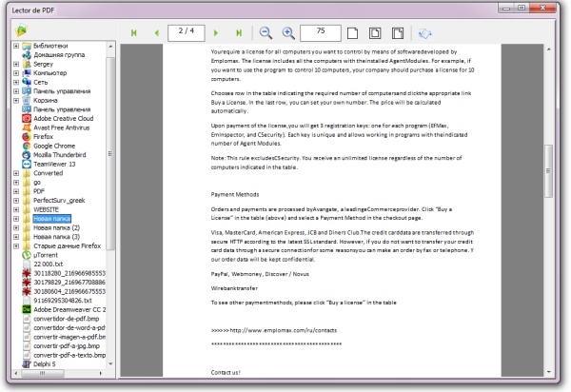The height and width of the screenshot is (392, 571).
Task: Select the Новая папка (2) folder
Action: (x=56, y=227)
